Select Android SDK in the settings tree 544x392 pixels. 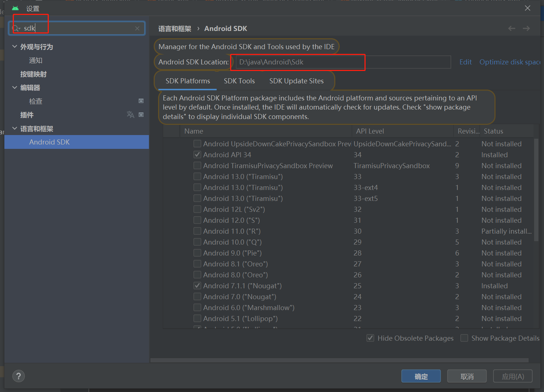(76, 142)
